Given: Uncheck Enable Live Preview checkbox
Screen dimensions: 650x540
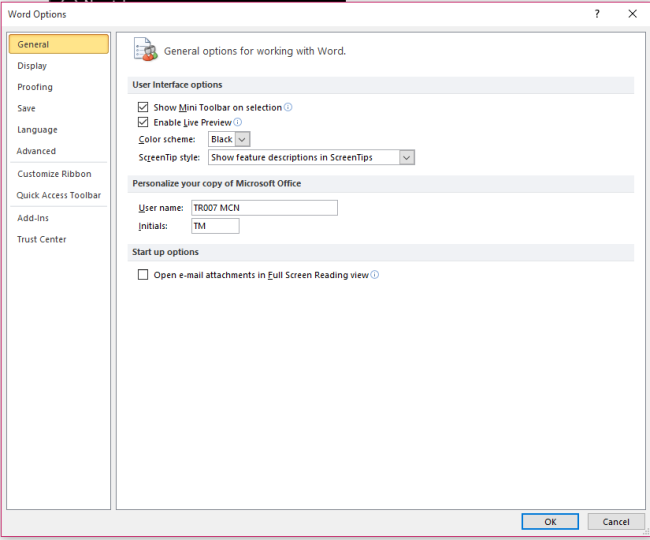Looking at the screenshot, I should (143, 122).
